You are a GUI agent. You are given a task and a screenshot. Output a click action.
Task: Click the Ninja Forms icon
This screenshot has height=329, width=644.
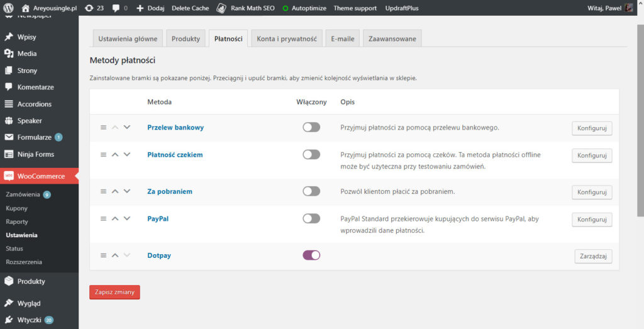tap(9, 154)
